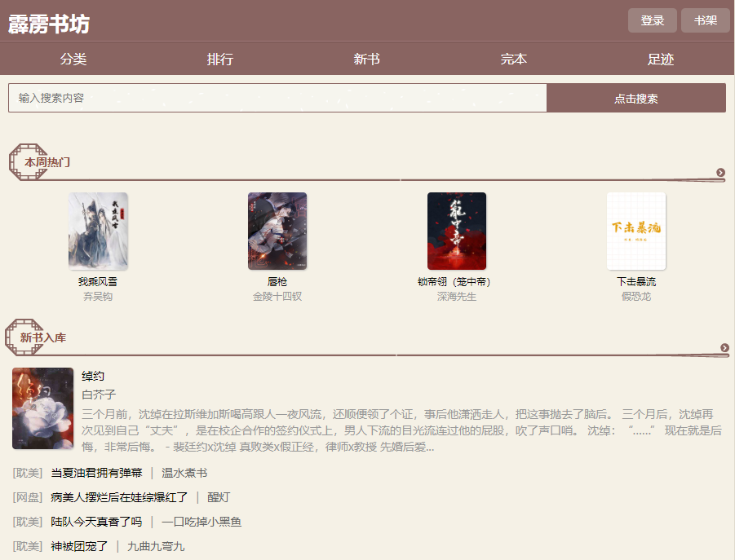735x560 pixels.
Task: Select author 醒灯
Action: [219, 497]
